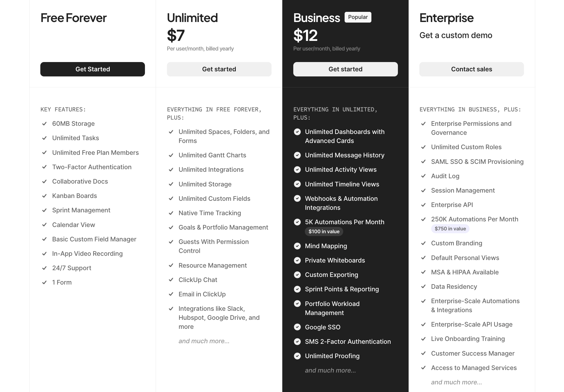564x392 pixels.
Task: Click 'and much more...' under the Business plan
Action: (x=331, y=370)
